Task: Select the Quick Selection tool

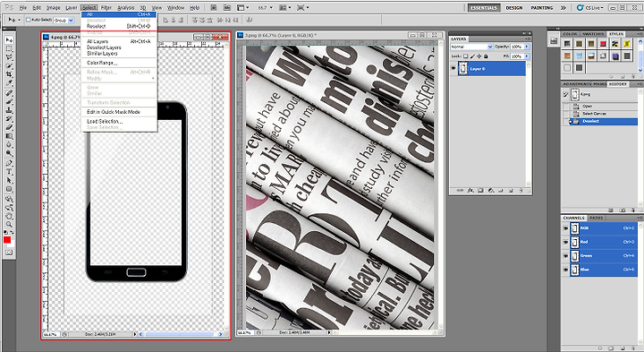Action: coord(9,65)
